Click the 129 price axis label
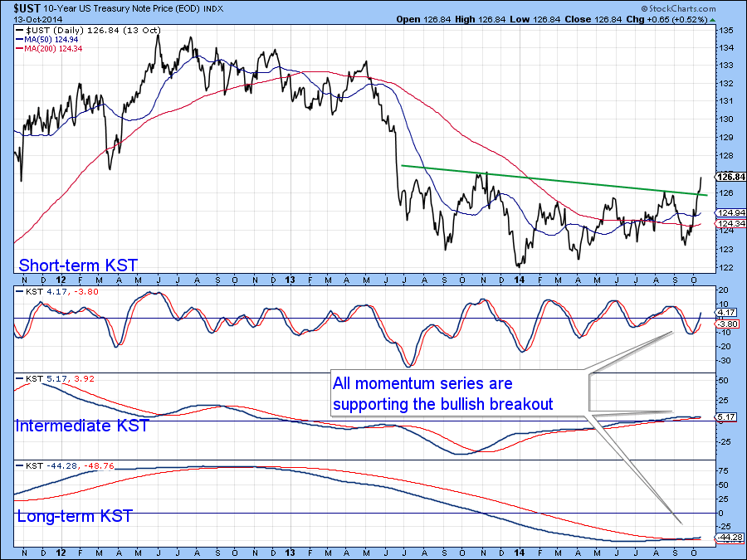747x560 pixels. (725, 138)
